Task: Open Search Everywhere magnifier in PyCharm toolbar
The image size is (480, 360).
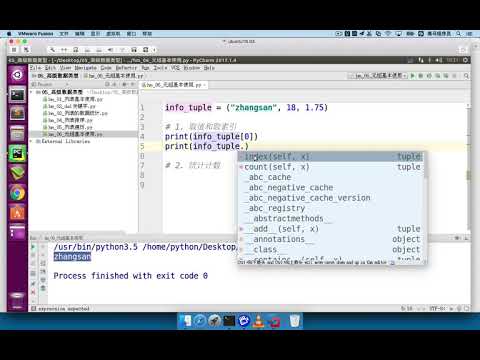Action: [x=466, y=76]
